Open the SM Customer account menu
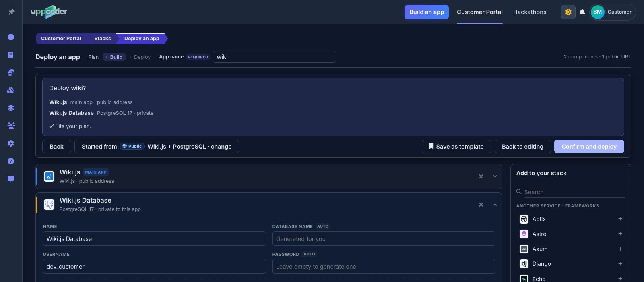Screen dimensions: 644x282 612,12
